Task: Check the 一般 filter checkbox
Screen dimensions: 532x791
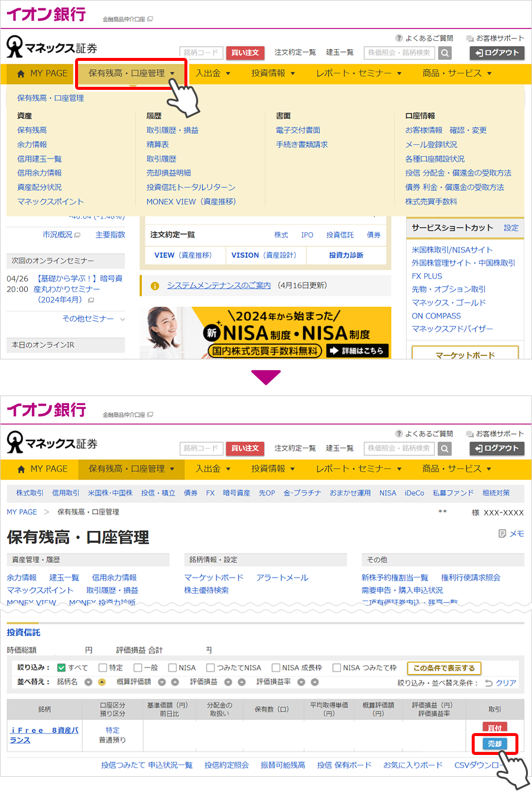Action: coord(138,667)
